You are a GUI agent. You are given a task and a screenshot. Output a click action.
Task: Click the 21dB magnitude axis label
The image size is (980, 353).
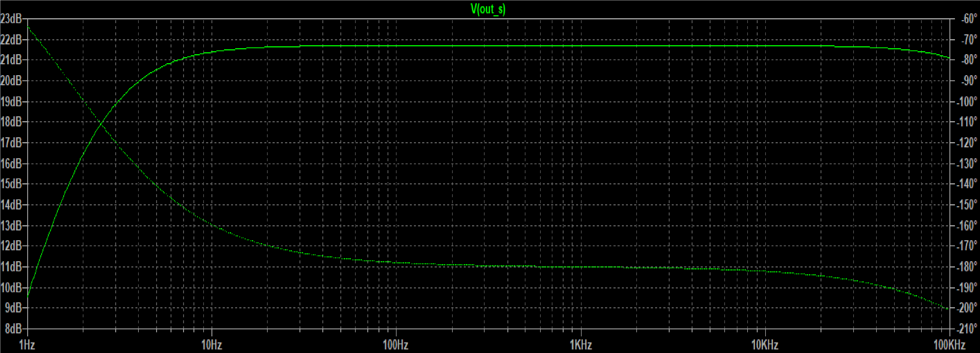11,60
